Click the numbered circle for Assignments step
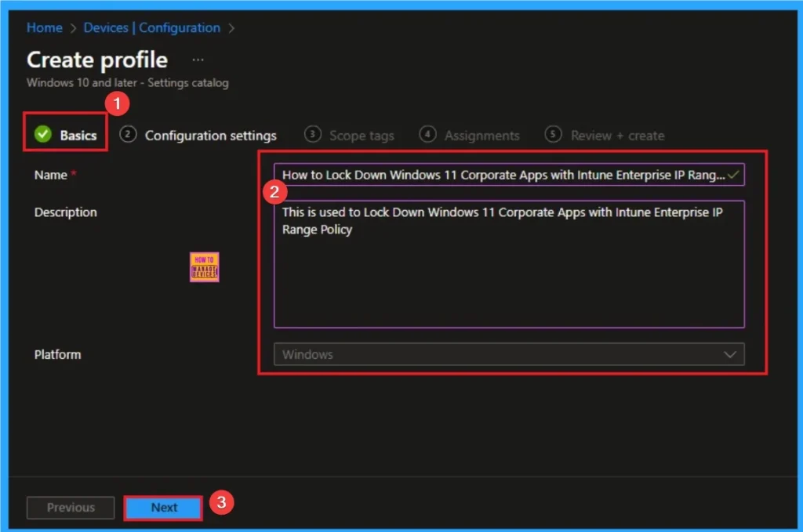 pyautogui.click(x=428, y=135)
